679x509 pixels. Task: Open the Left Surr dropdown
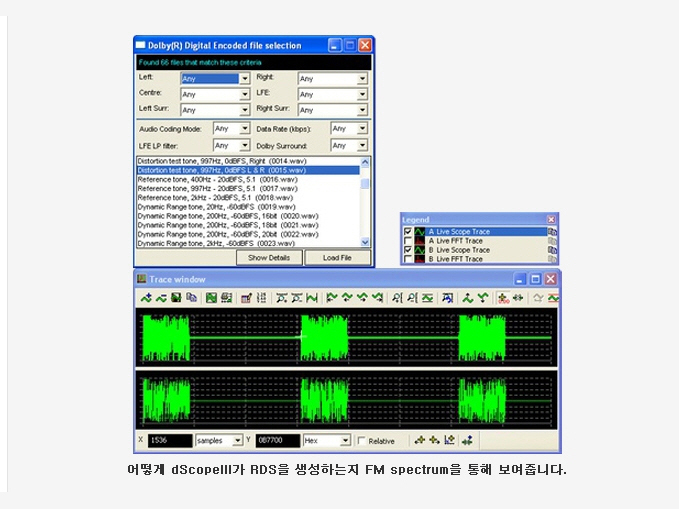(245, 110)
